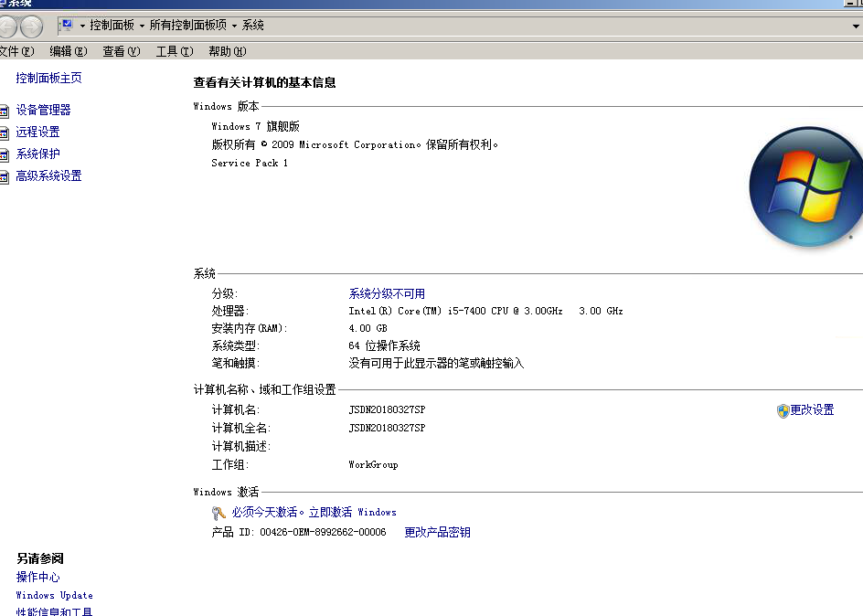
Task: Click shield icon beside 远程设置
Action: 4,133
